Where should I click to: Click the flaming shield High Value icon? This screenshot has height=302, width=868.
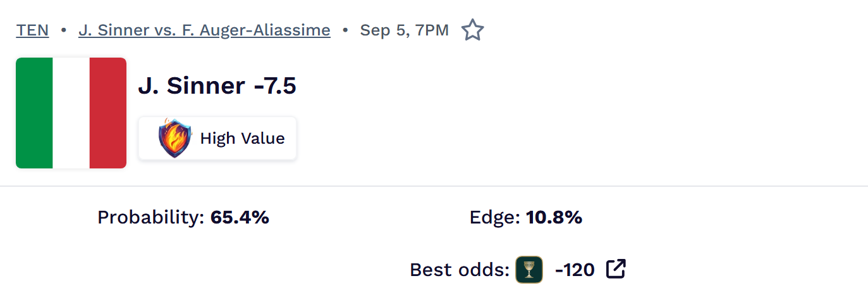[x=175, y=138]
